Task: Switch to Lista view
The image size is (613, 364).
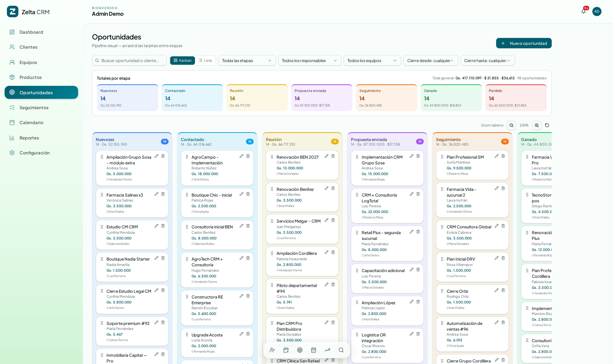Action: 205,60
